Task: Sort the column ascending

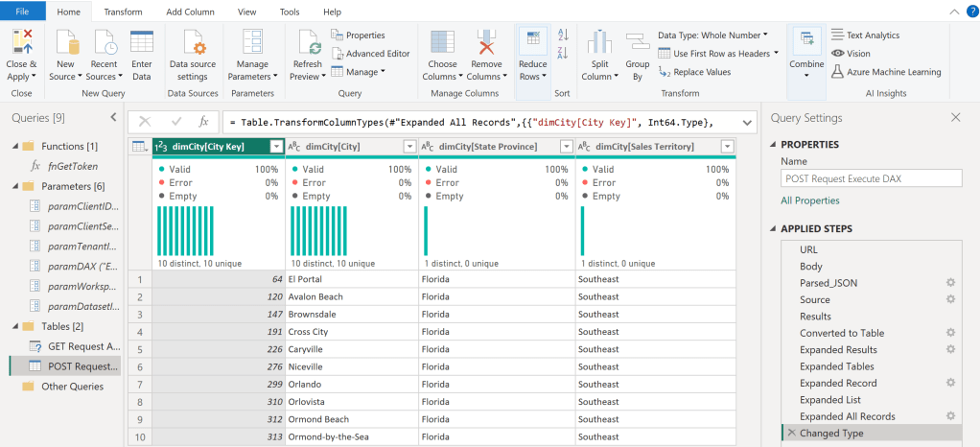Action: point(563,35)
